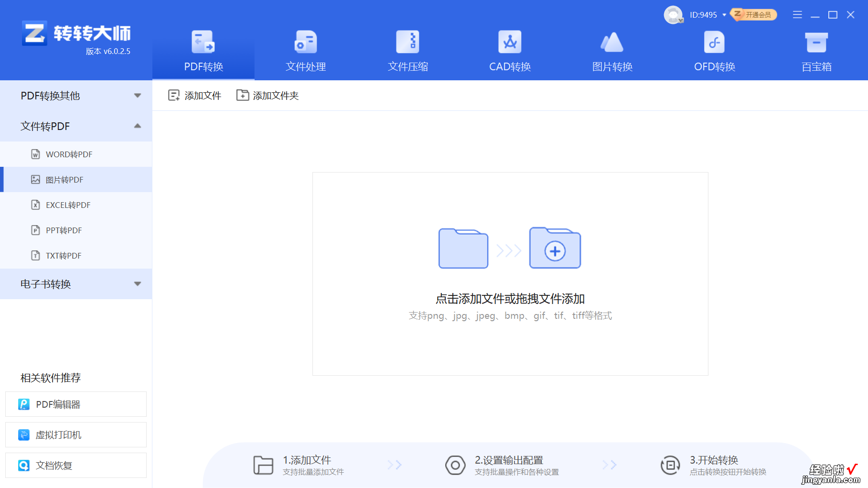
Task: Click the EXCEL转PDF file icon
Action: [35, 205]
